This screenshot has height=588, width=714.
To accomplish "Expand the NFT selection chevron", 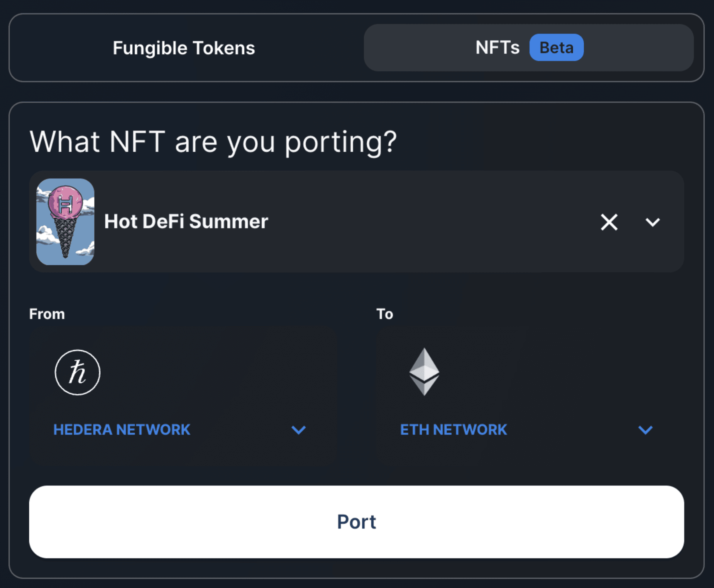I will click(x=652, y=222).
